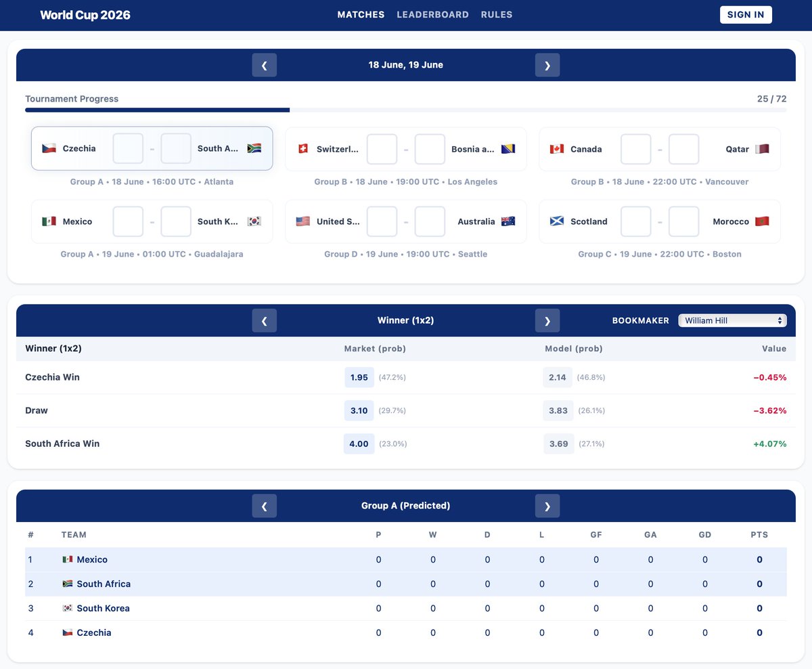This screenshot has width=812, height=669.
Task: Select South Africa Win odds 4.00
Action: (359, 444)
